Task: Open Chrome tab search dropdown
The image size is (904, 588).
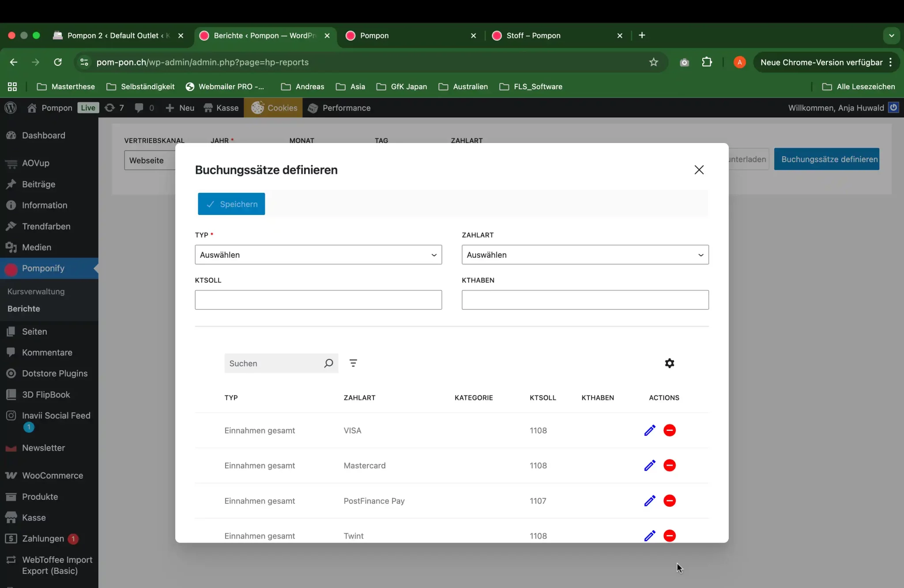Action: coord(891,35)
